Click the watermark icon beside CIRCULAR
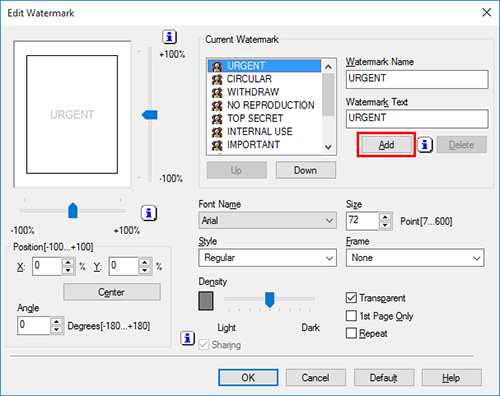 click(x=217, y=79)
